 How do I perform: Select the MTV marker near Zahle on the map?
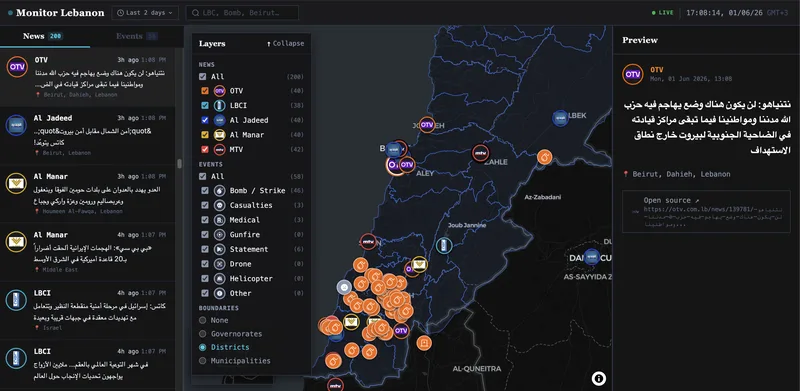coord(480,153)
